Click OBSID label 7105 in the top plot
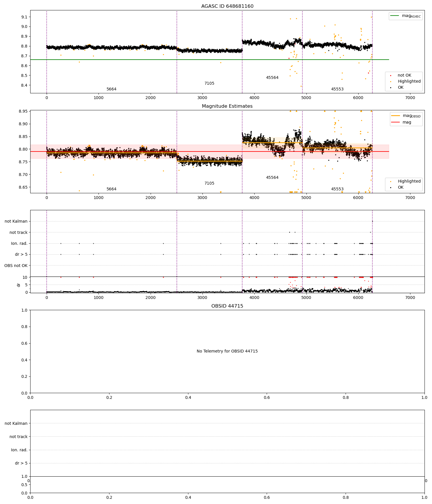The image size is (432, 504). [209, 84]
